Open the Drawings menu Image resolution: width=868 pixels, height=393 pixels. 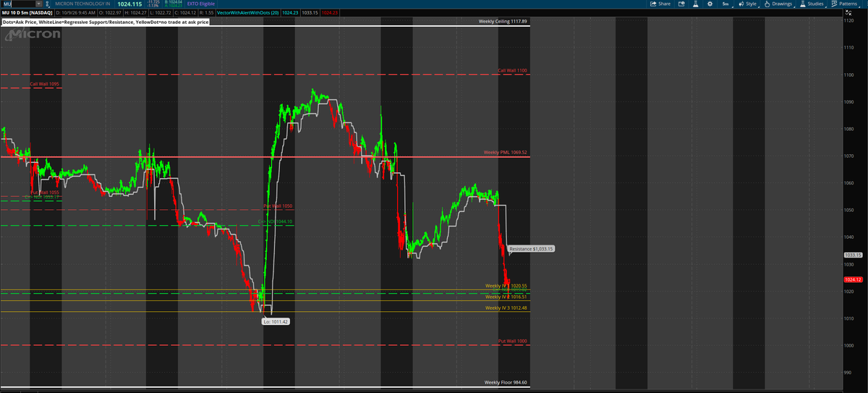click(778, 4)
